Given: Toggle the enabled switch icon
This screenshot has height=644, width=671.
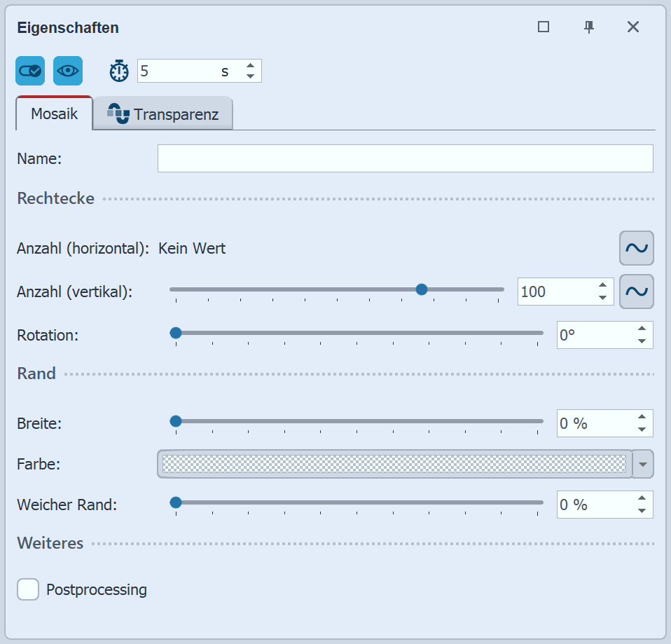Looking at the screenshot, I should pyautogui.click(x=30, y=71).
